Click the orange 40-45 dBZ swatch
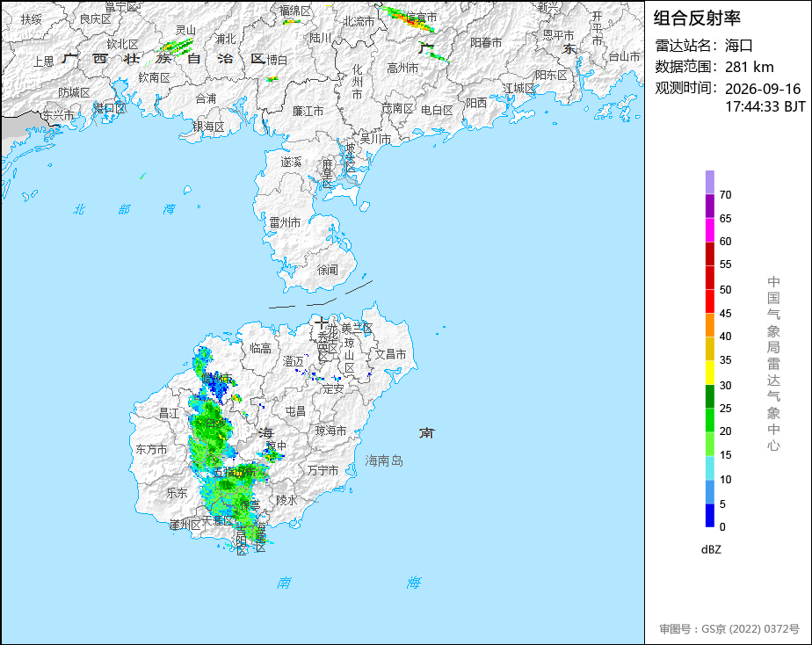Viewport: 812px width, 645px height. 709,325
